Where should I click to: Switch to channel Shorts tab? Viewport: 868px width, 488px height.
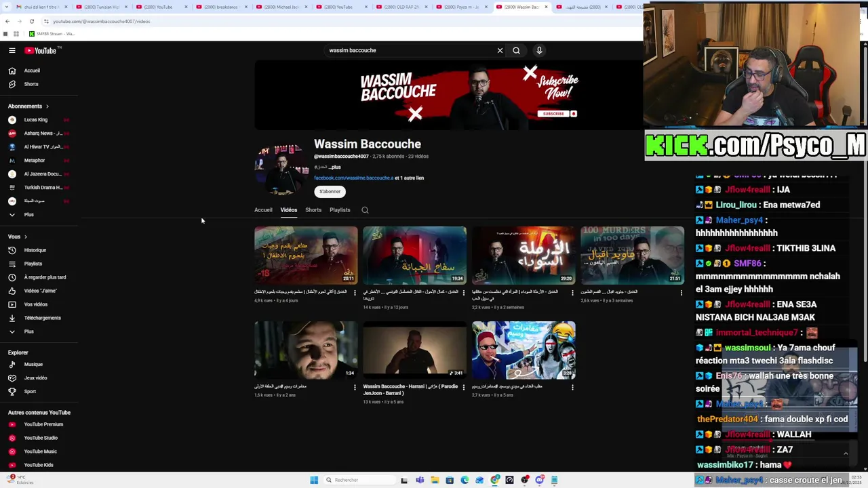(x=313, y=210)
